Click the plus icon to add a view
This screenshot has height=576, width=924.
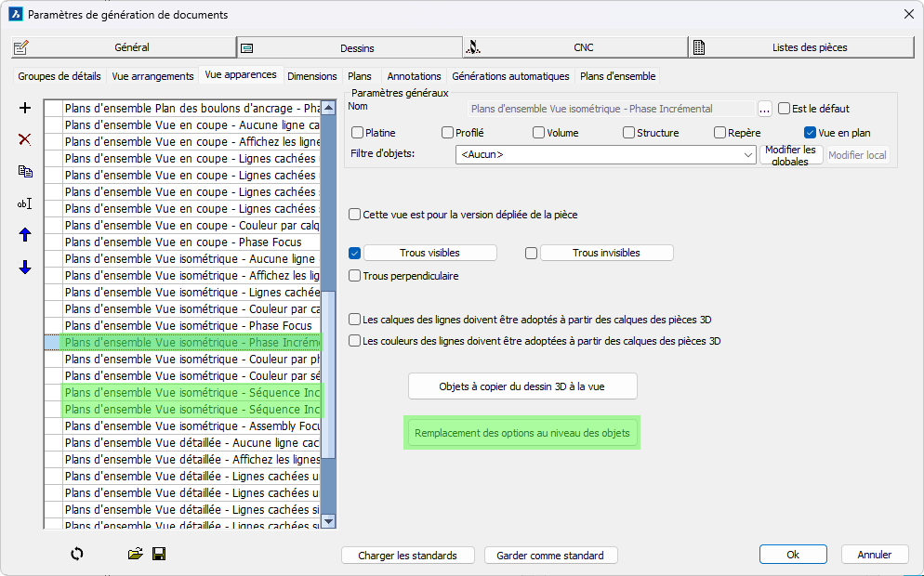click(25, 108)
